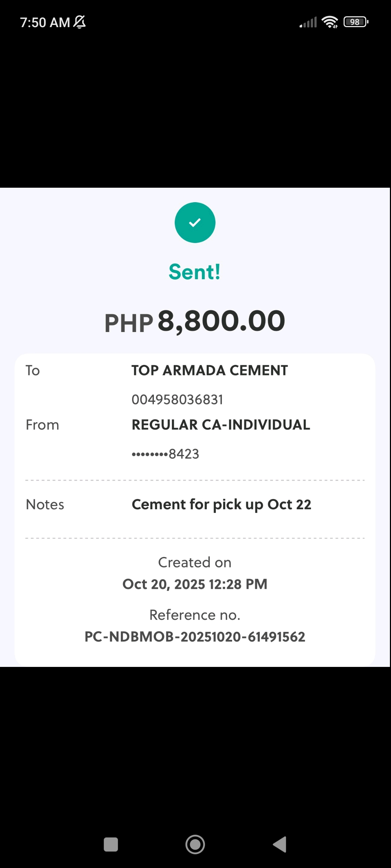391x868 pixels.
Task: Tap the cellular signal bars icon
Action: coord(308,22)
